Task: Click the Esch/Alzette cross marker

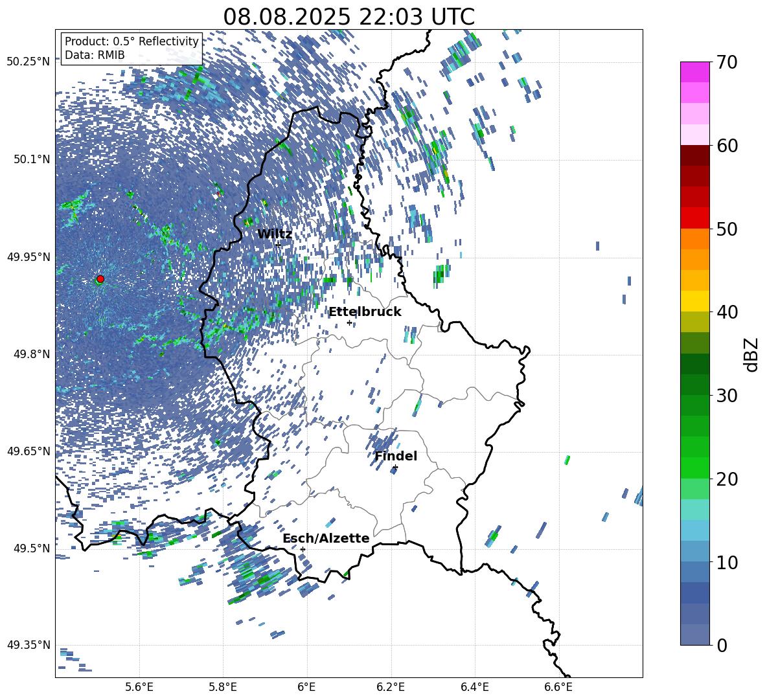Action: tap(303, 549)
